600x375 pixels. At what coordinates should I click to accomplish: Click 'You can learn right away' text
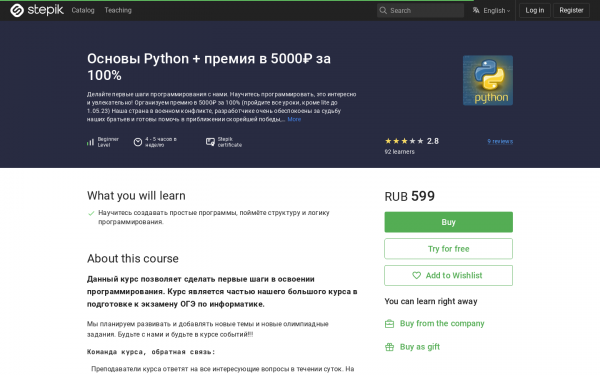pos(431,302)
